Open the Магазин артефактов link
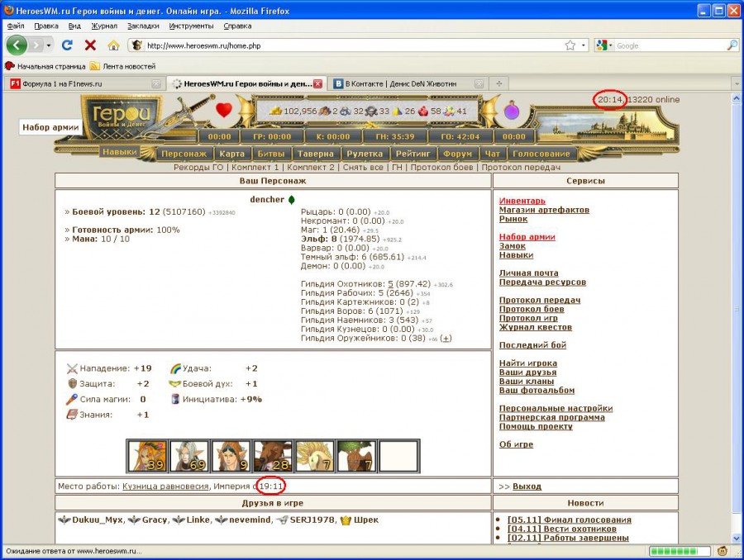The height and width of the screenshot is (560, 744). 544,210
